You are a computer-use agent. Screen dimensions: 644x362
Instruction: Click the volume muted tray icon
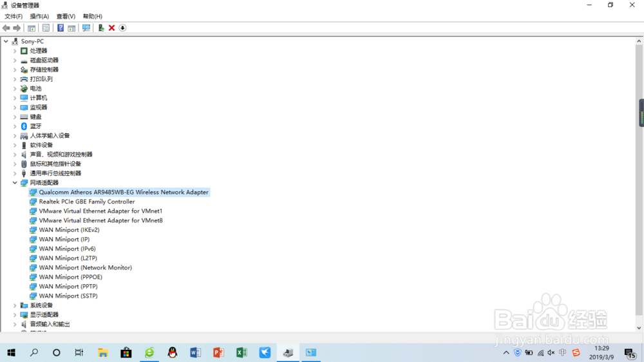[x=551, y=352]
